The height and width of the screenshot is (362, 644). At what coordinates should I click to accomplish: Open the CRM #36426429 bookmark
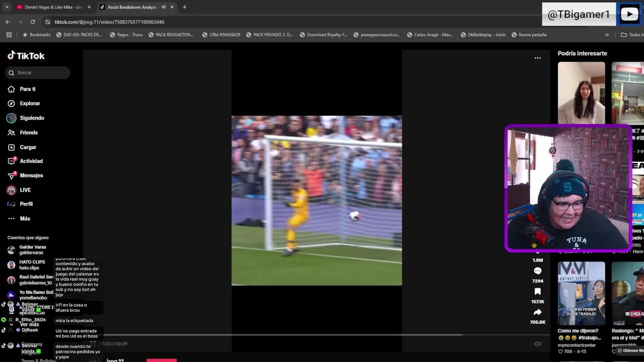pyautogui.click(x=221, y=35)
